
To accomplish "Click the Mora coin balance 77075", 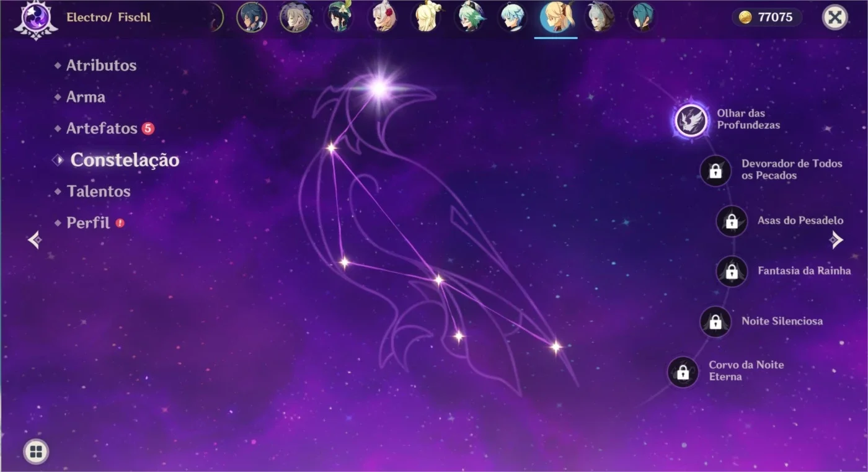I will [x=767, y=17].
